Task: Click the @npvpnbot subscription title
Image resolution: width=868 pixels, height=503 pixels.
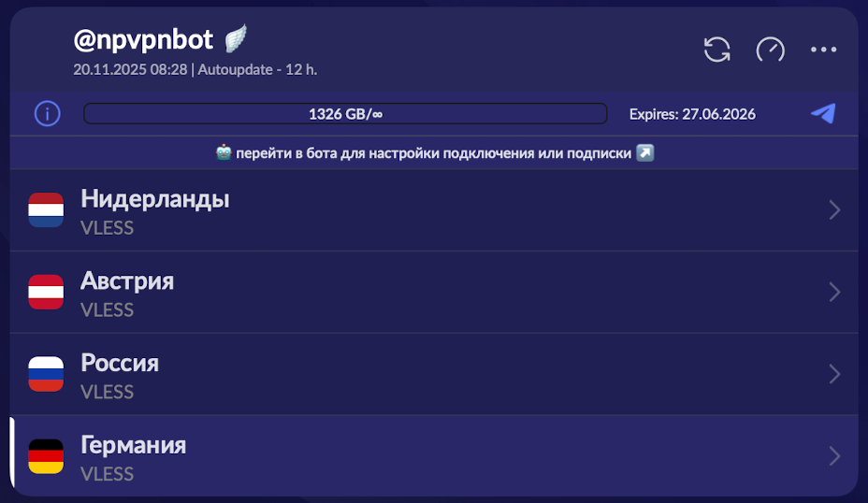Action: (x=144, y=39)
